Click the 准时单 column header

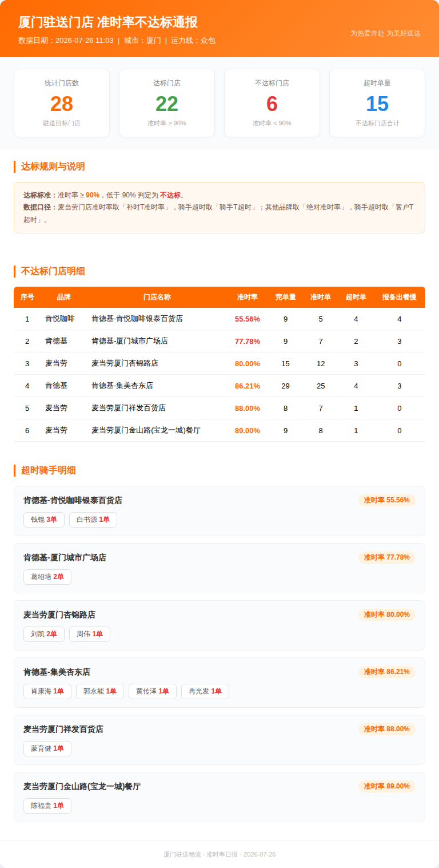[321, 297]
